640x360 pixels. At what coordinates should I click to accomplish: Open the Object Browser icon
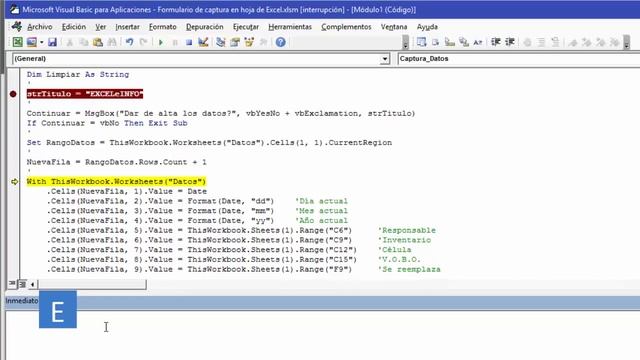click(249, 42)
